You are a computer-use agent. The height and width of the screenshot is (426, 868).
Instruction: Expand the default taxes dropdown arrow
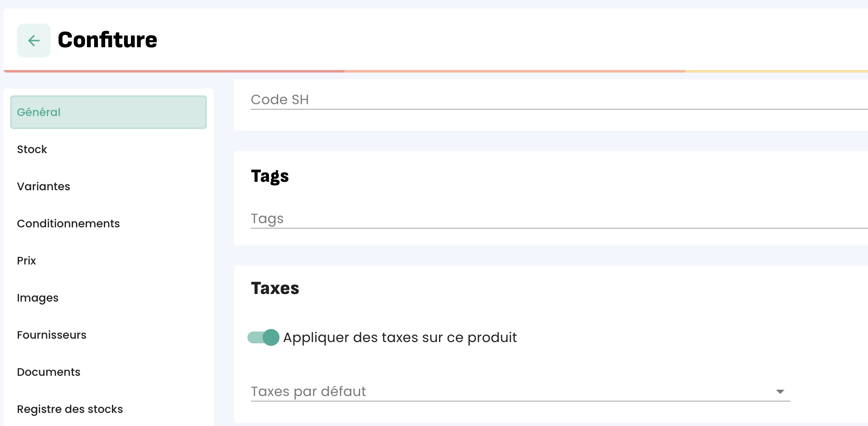click(780, 392)
